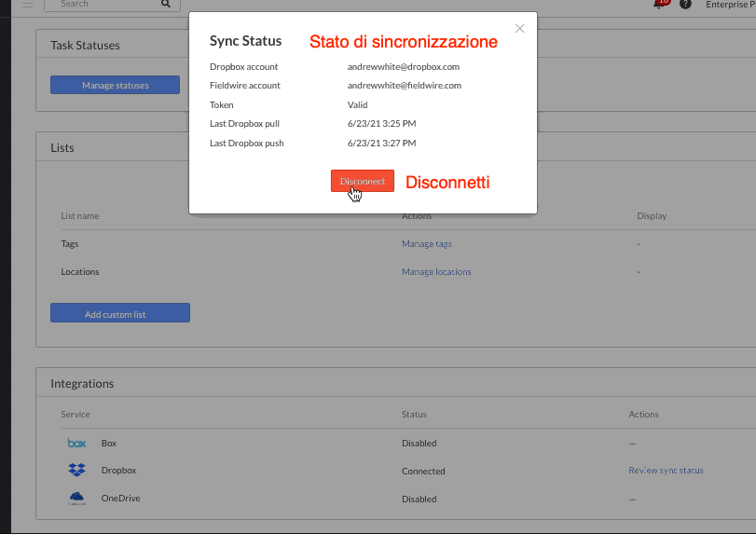This screenshot has width=756, height=534.
Task: Open the help question mark icon
Action: (x=685, y=5)
